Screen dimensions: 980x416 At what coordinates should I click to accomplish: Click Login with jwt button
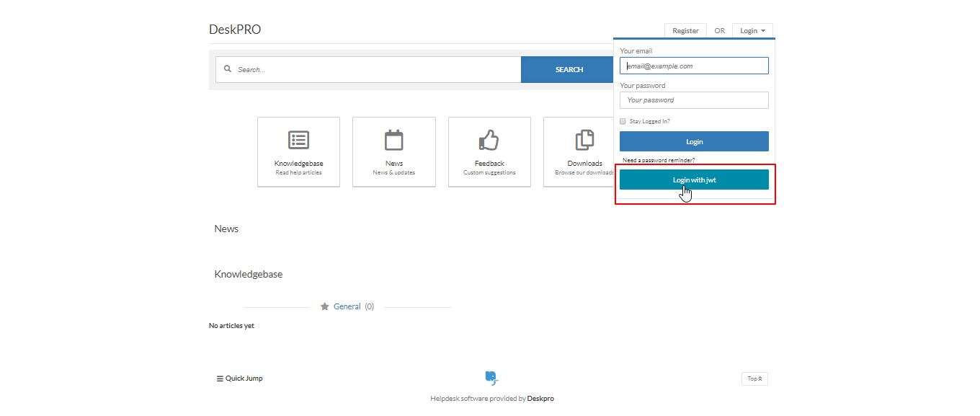pyautogui.click(x=694, y=180)
